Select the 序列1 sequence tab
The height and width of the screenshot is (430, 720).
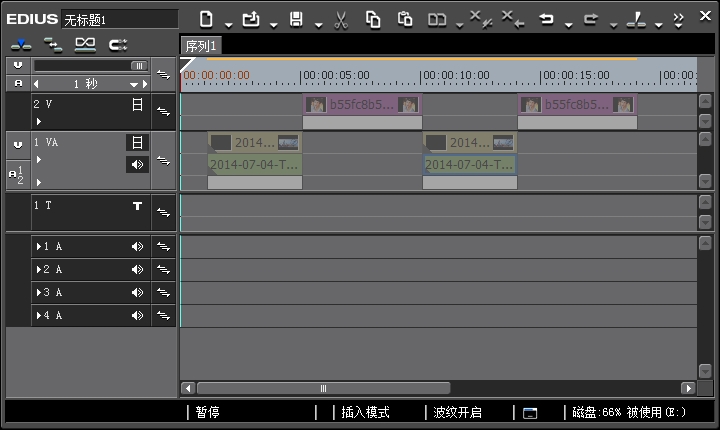pos(201,46)
